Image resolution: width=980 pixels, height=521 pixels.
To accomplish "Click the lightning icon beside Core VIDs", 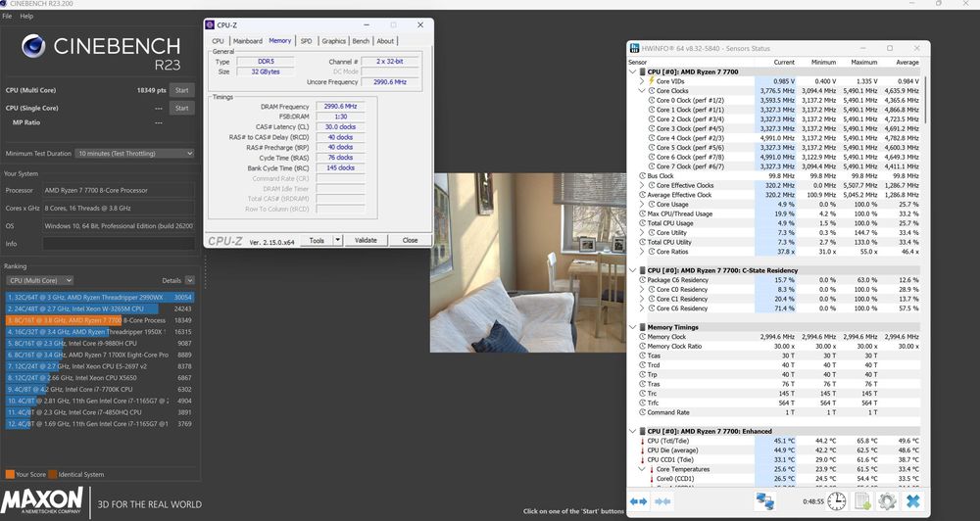I will pyautogui.click(x=652, y=80).
